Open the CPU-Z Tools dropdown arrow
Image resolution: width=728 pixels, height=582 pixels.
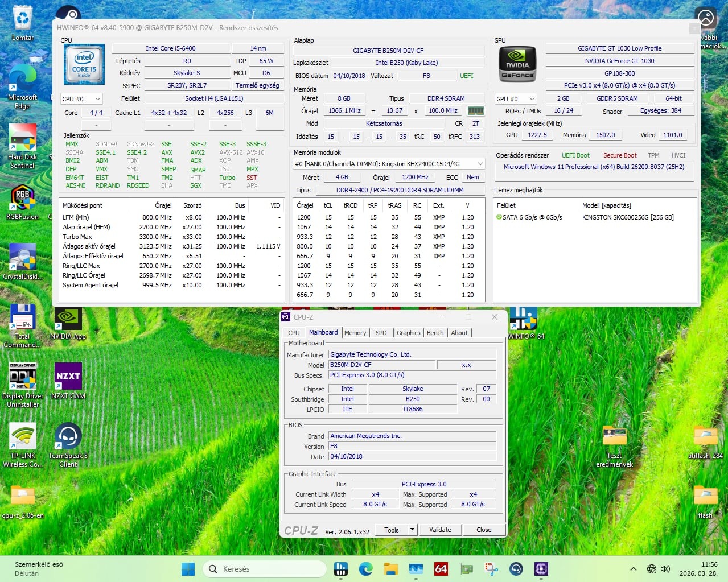tap(413, 530)
